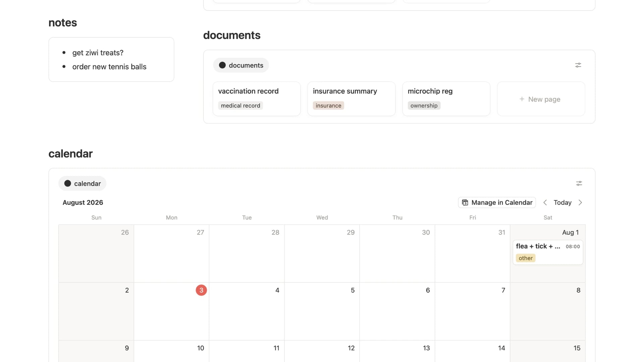Viewport: 644px width, 362px height.
Task: Click the Wed column header
Action: point(322,218)
